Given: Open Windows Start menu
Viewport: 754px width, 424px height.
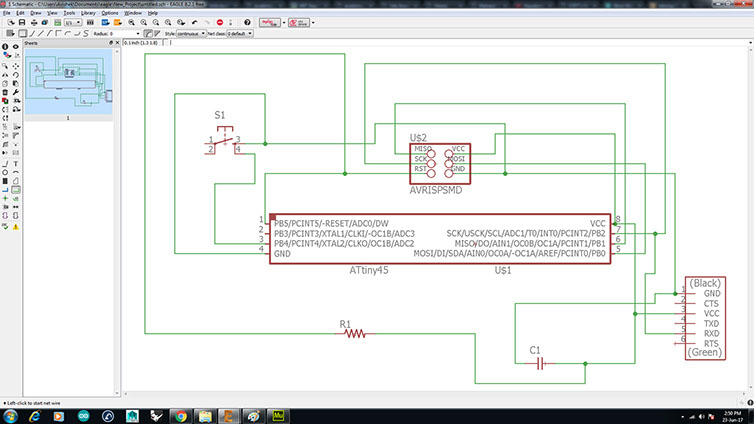Looking at the screenshot, I should coord(11,416).
